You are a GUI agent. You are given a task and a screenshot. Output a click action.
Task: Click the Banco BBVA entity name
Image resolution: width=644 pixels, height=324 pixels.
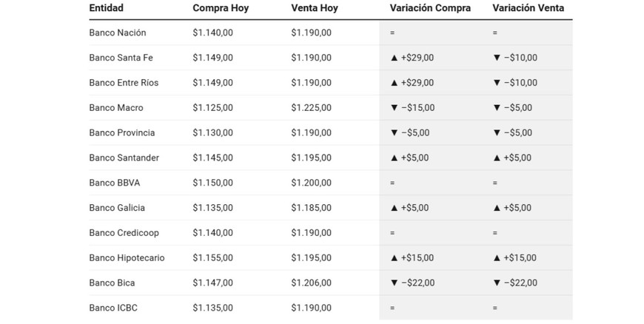[114, 183]
